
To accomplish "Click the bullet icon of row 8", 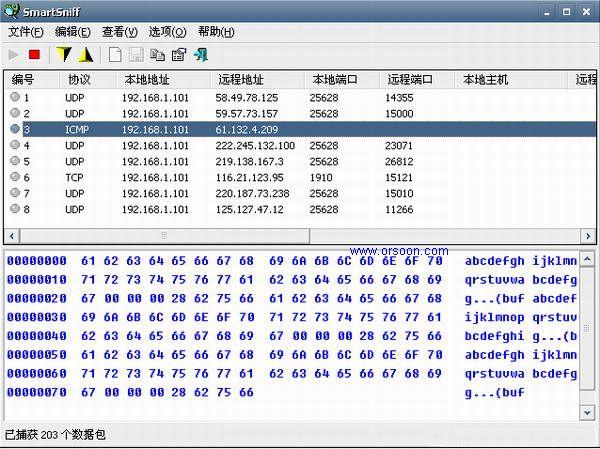I will coord(15,209).
